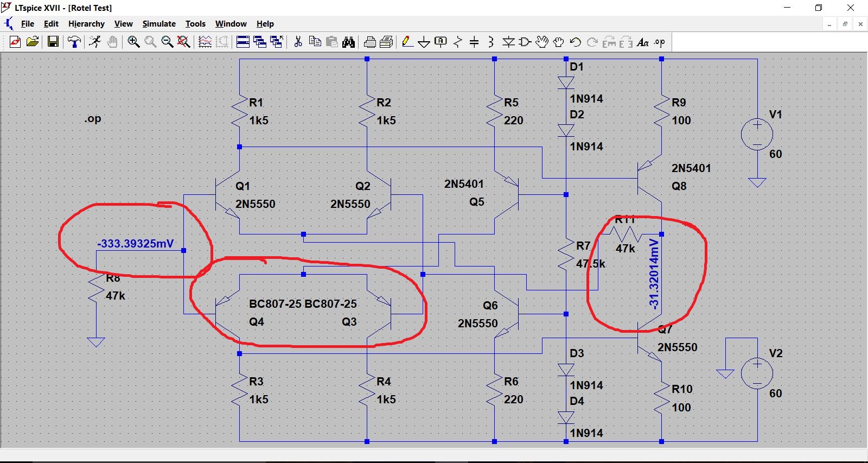The image size is (868, 463).
Task: Click the '-31.32014mV' vertical voltage label
Action: point(654,274)
